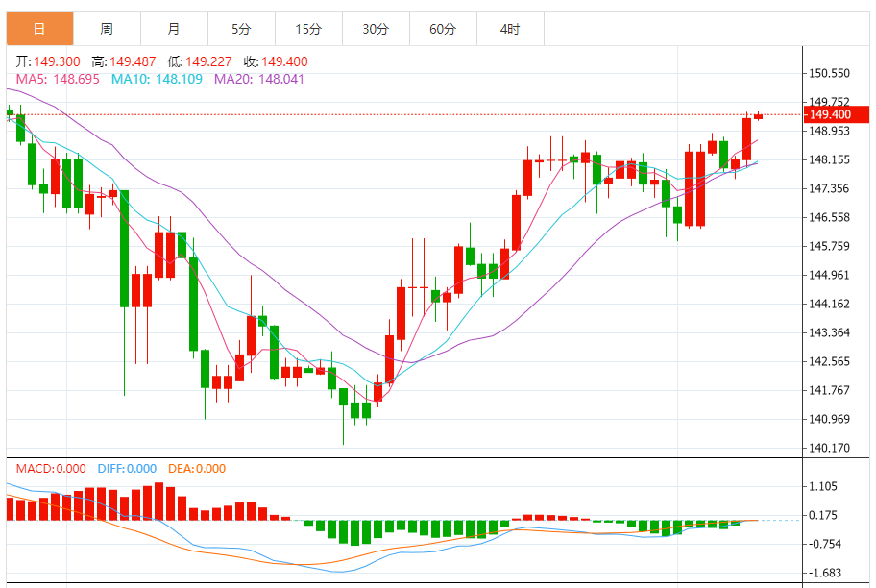Screen dimensions: 876x588
Task: Switch to the 4时 four-hour tab
Action: coord(510,29)
